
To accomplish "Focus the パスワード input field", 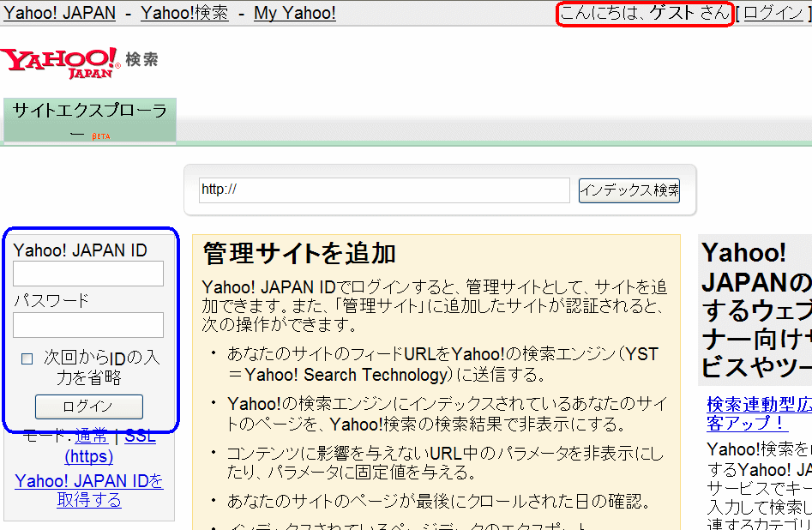I will [88, 325].
